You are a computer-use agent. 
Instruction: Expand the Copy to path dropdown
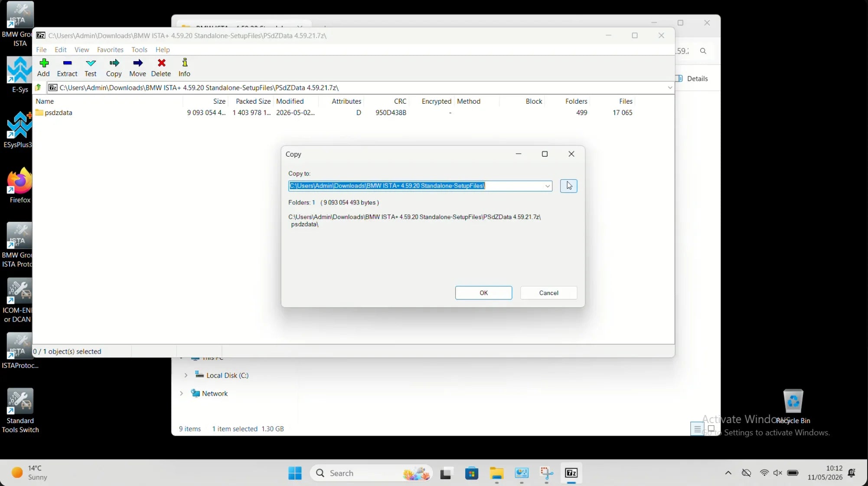(x=548, y=186)
